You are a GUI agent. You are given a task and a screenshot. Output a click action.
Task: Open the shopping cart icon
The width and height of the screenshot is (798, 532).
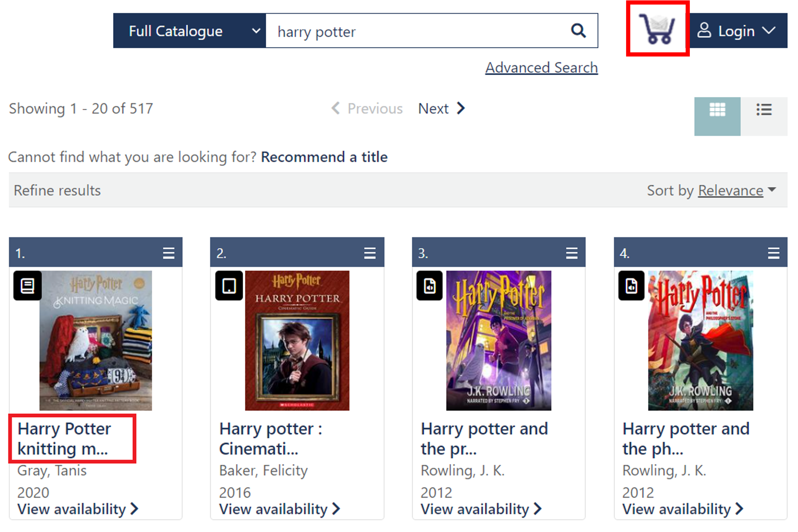pyautogui.click(x=657, y=30)
